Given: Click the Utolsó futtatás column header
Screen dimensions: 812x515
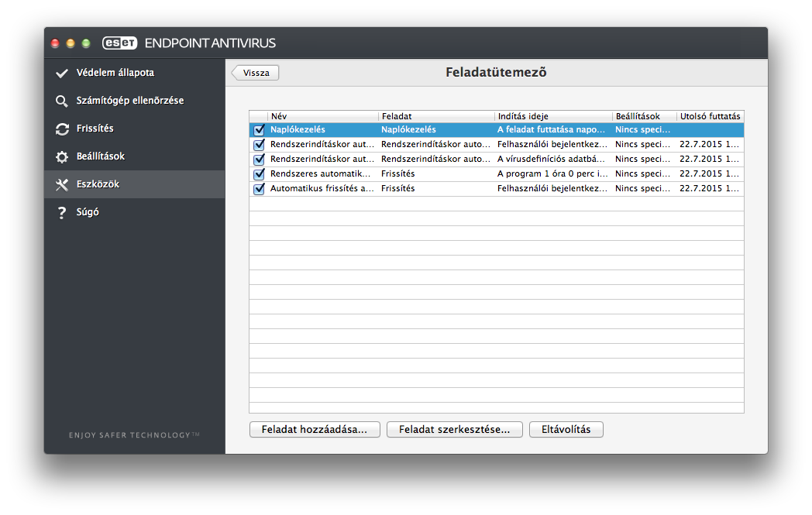Looking at the screenshot, I should pyautogui.click(x=710, y=116).
